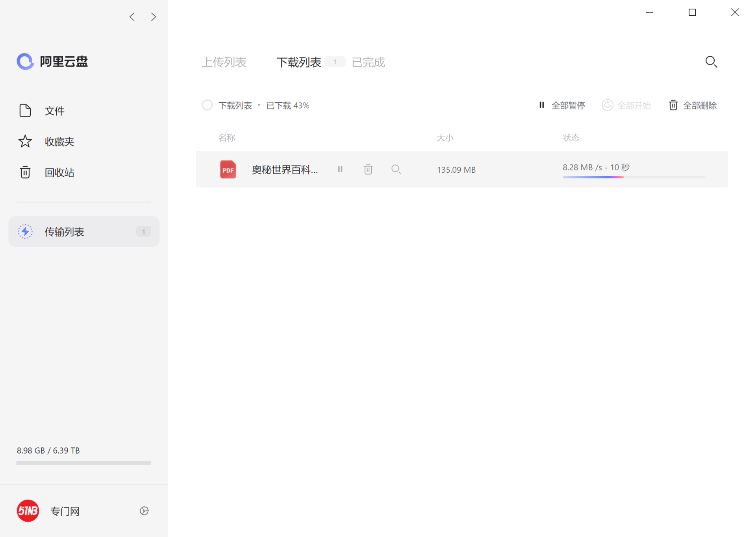Viewport: 756px width, 537px height.
Task: Delete the PDF download entry
Action: (x=368, y=170)
